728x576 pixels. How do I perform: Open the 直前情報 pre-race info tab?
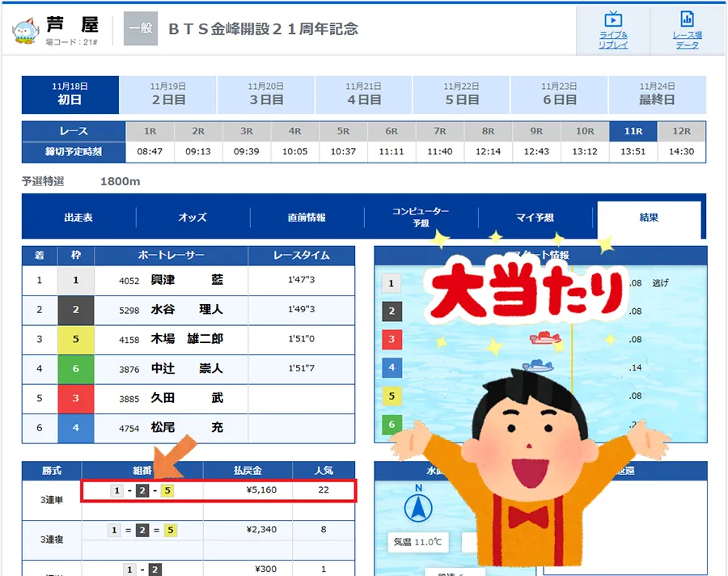tap(307, 218)
